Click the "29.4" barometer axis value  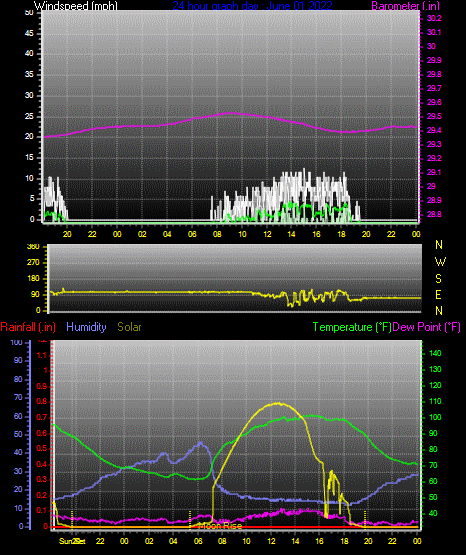434,131
